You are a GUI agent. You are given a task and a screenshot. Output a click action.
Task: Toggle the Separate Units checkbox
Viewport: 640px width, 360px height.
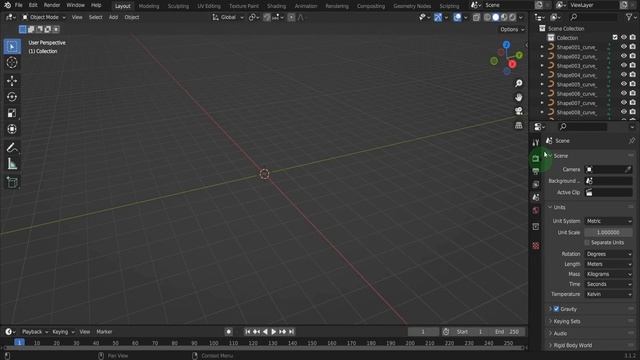pos(587,242)
